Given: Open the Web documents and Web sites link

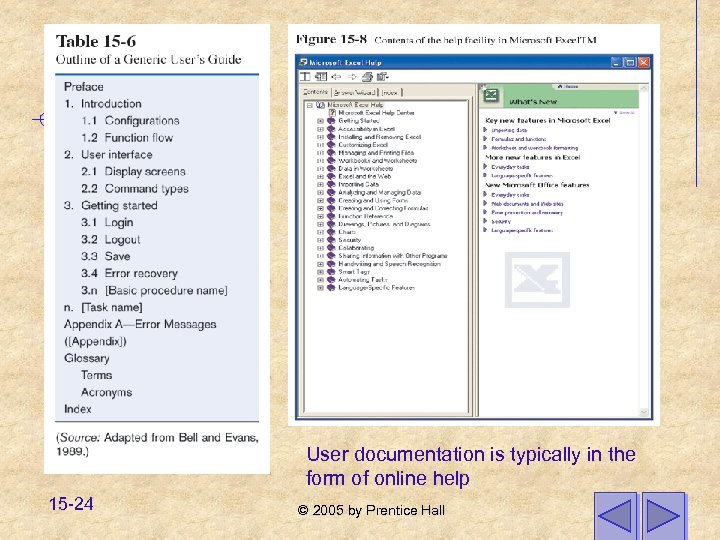Looking at the screenshot, I should point(527,204).
